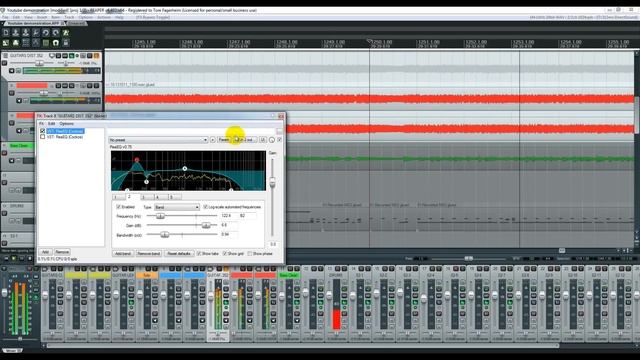The height and width of the screenshot is (360, 640).
Task: Click the Remove band button
Action: [149, 253]
